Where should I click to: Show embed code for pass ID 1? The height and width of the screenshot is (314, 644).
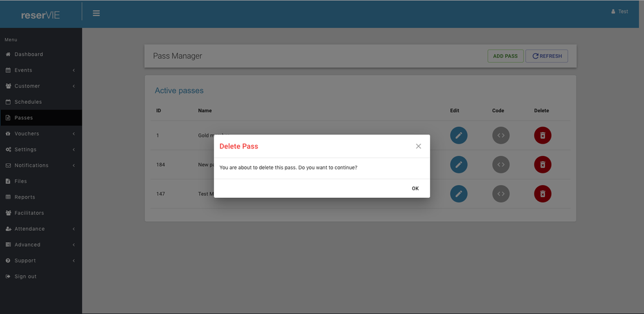[x=500, y=135]
